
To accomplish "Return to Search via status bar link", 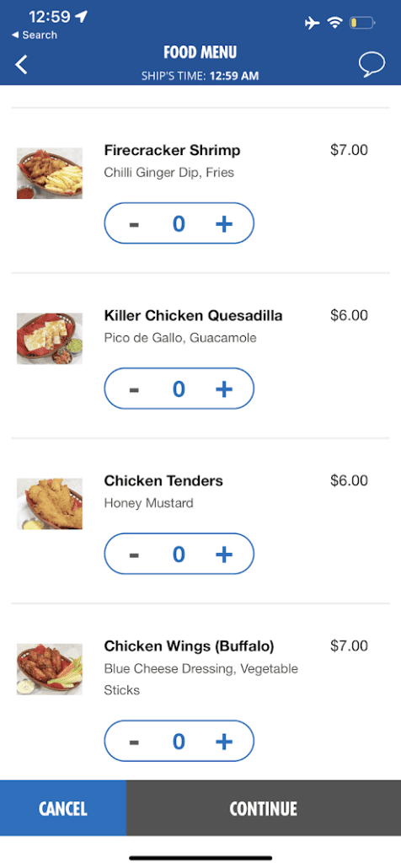I will 34,35.
